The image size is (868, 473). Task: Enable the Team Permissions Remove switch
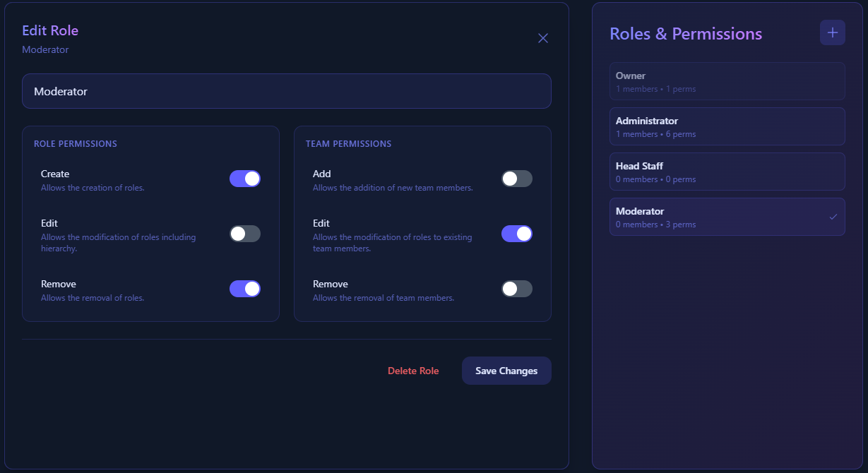[x=517, y=289]
